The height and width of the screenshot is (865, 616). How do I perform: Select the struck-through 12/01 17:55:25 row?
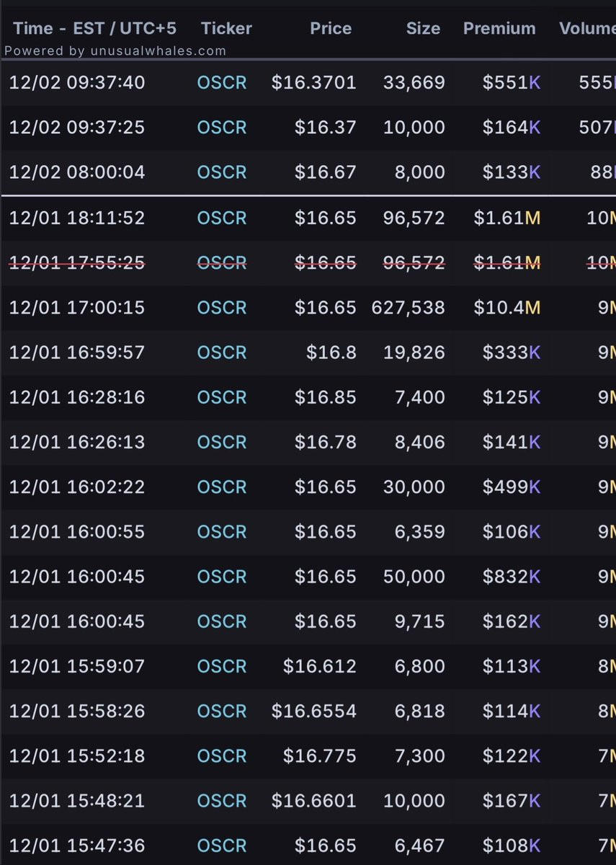pos(77,262)
